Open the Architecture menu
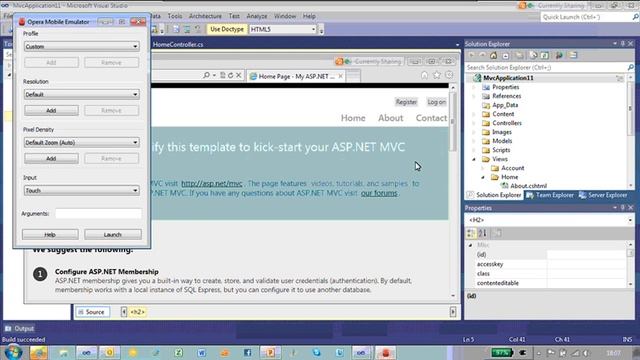Screen dimensions: 640x360 coord(205,16)
